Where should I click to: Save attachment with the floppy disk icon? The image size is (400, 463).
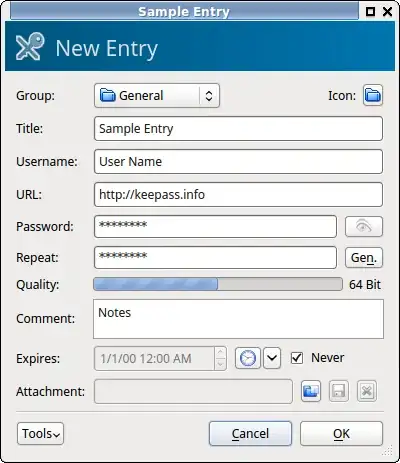pos(339,391)
